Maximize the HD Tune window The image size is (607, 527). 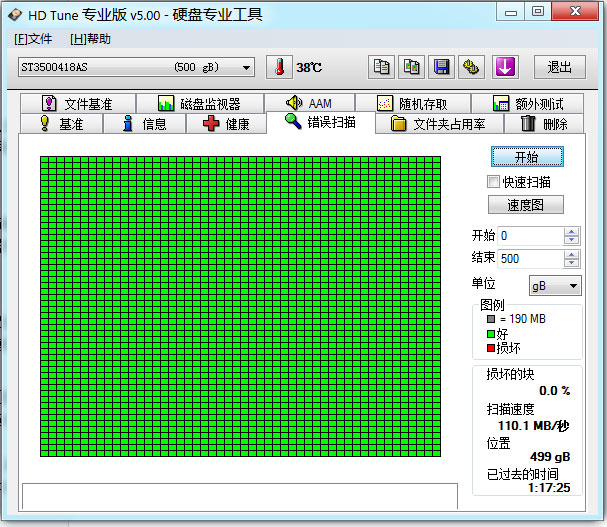pyautogui.click(x=538, y=12)
